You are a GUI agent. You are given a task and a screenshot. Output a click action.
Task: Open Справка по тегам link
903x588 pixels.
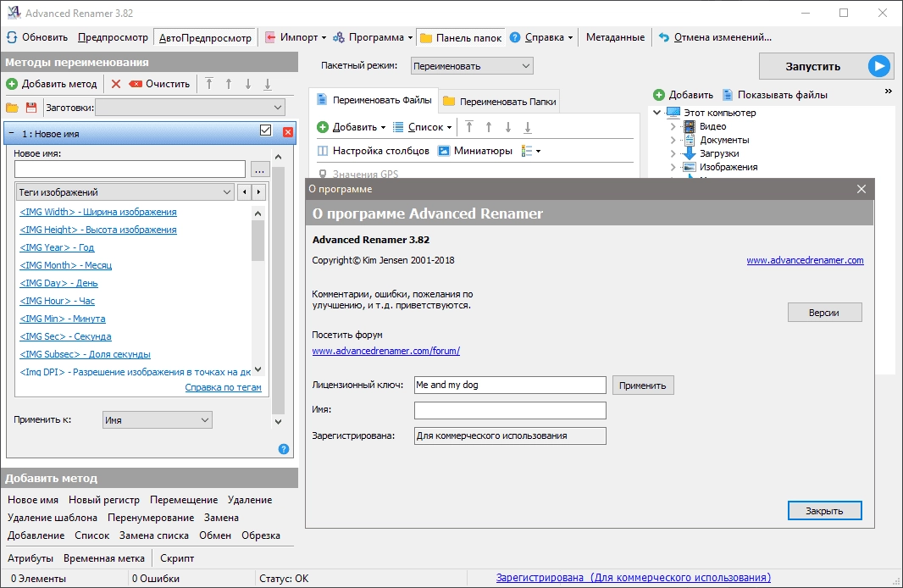click(224, 387)
